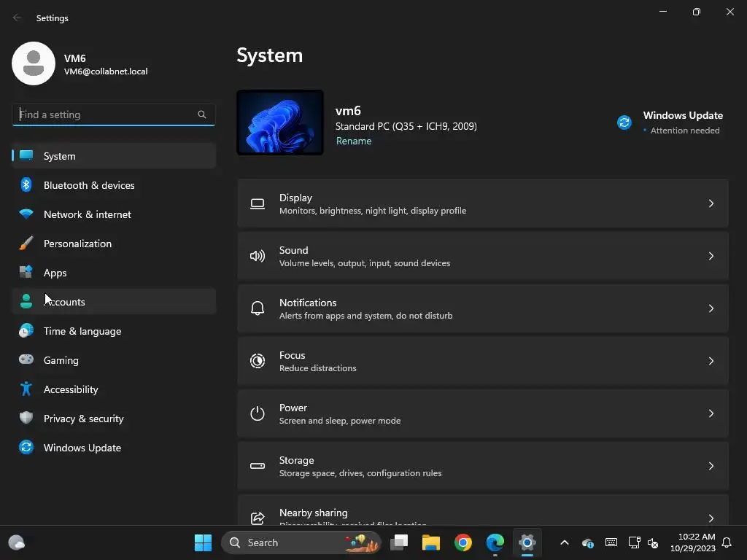Click the touch keyboard tray icon

611,542
